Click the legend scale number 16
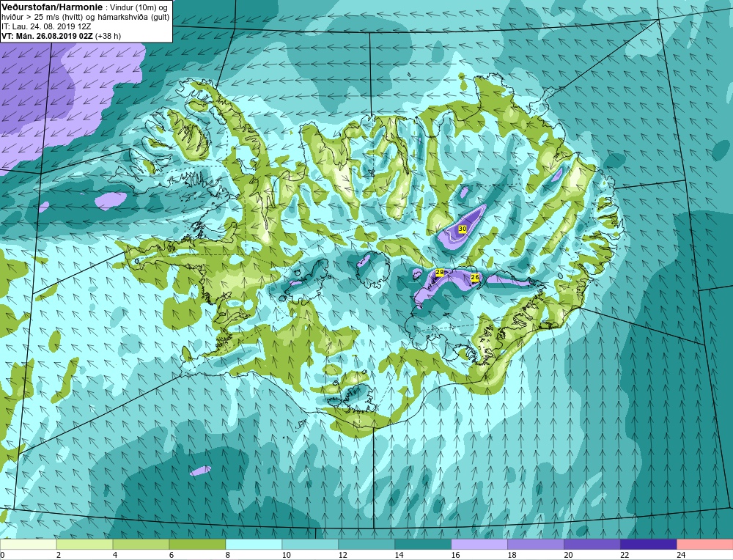Image resolution: width=733 pixels, height=560 pixels. [455, 555]
